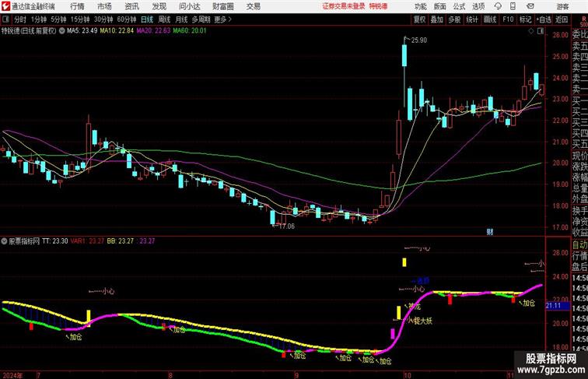Open the 行情 menu

tap(77, 6)
